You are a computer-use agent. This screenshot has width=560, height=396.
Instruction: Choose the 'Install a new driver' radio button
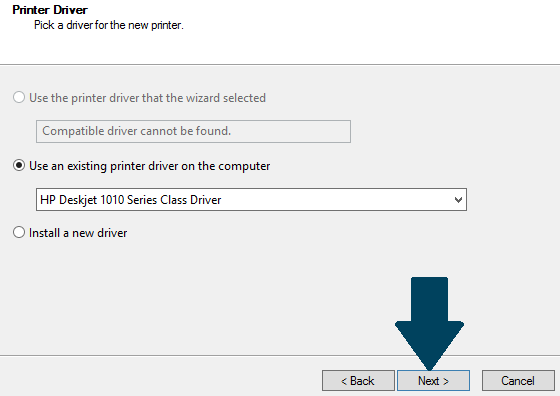(x=19, y=232)
